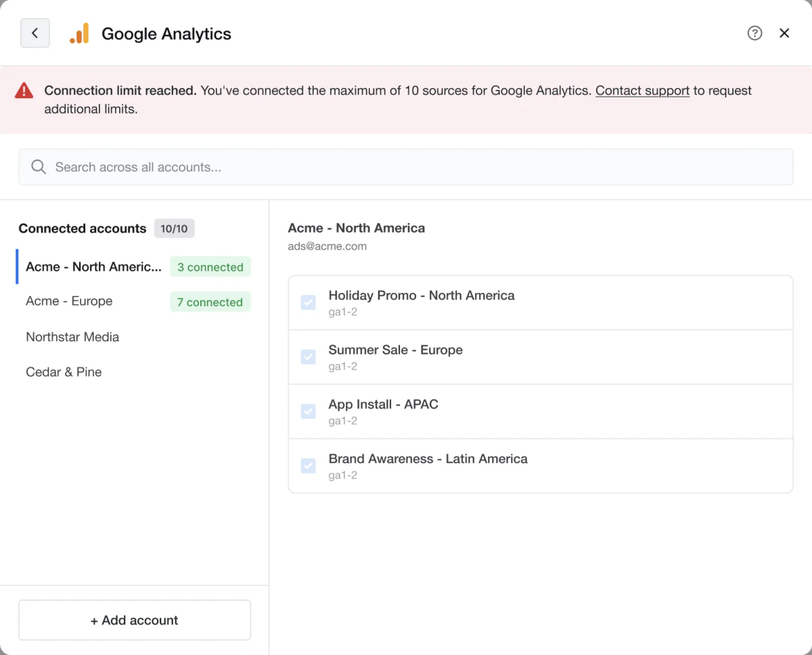Click the red warning triangle icon
812x655 pixels.
pos(24,91)
